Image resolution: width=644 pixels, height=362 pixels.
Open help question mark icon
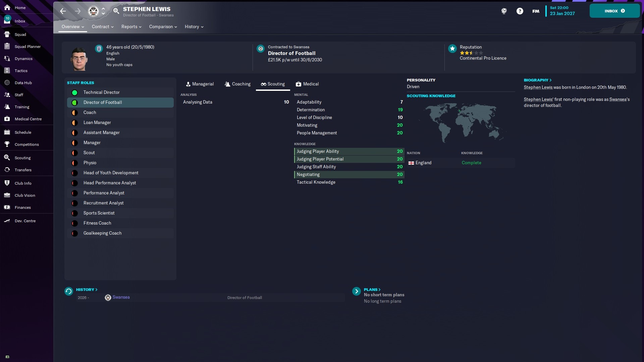pyautogui.click(x=520, y=11)
